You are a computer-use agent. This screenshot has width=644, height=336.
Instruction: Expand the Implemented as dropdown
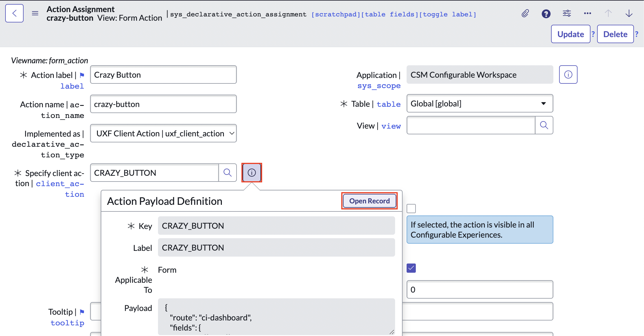click(x=163, y=133)
